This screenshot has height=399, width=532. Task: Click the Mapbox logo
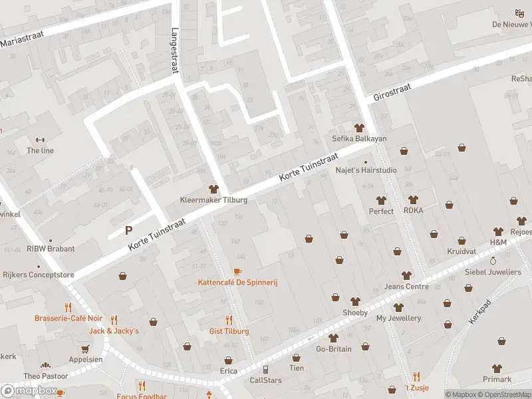28,391
